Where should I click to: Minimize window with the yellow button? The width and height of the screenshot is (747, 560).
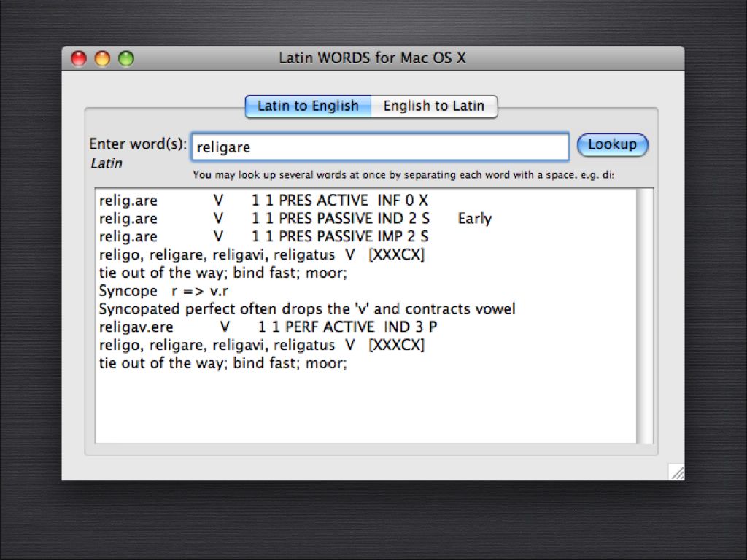coord(102,59)
